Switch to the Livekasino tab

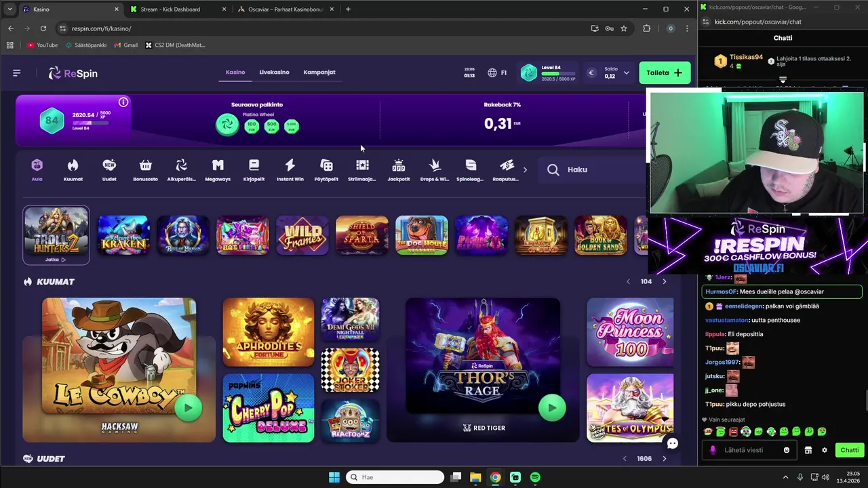[274, 73]
